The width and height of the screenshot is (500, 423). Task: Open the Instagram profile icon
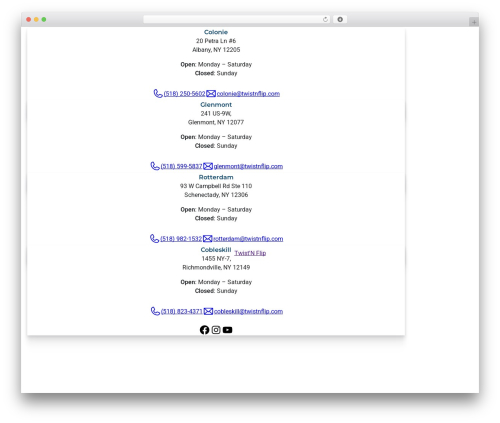[x=216, y=330]
